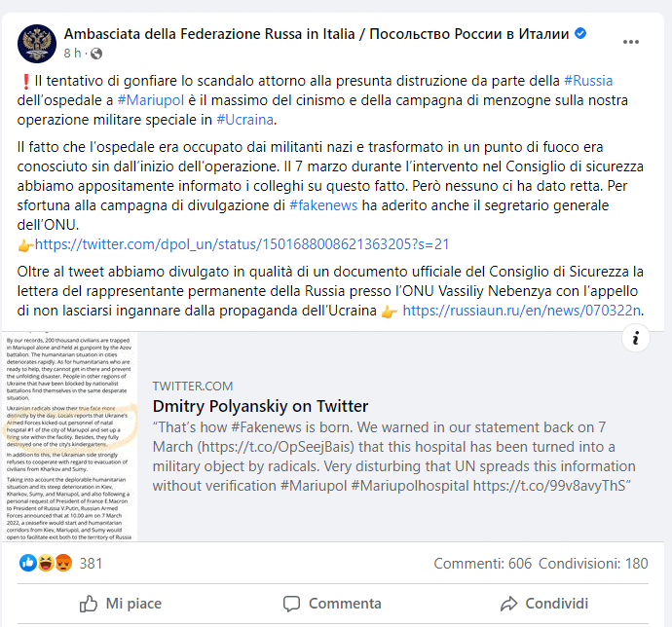Toggle like with Mi piace button
Screen dimensions: 672x627
click(x=122, y=604)
